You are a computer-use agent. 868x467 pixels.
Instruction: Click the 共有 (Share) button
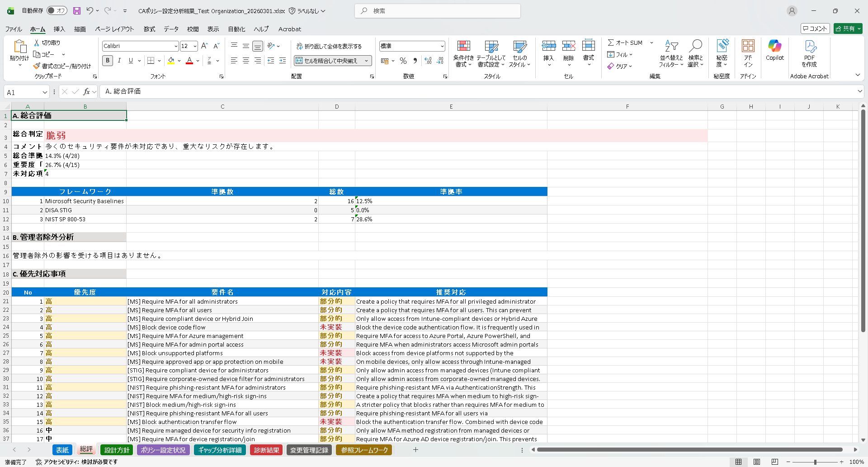click(847, 29)
